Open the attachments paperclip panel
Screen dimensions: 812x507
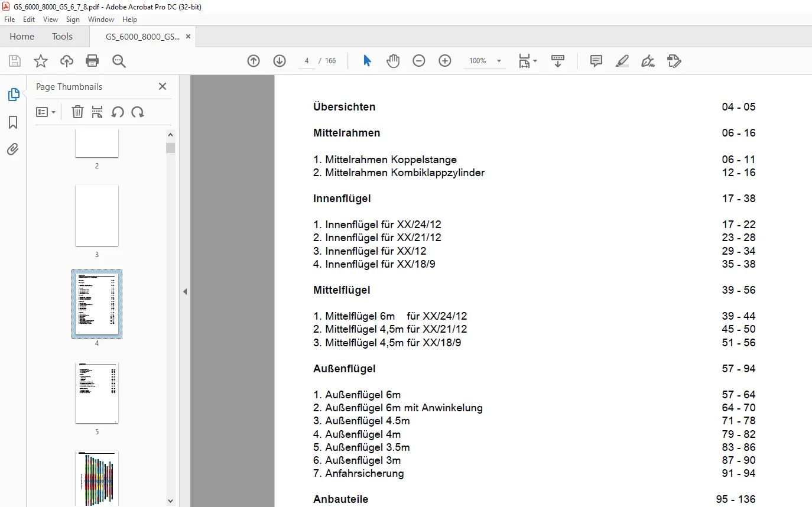click(13, 149)
